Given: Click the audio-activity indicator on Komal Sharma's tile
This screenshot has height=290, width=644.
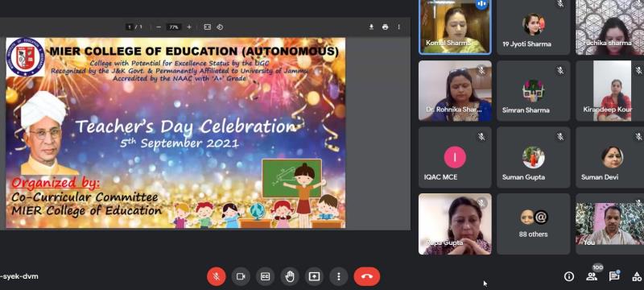Looking at the screenshot, I should click(x=481, y=4).
